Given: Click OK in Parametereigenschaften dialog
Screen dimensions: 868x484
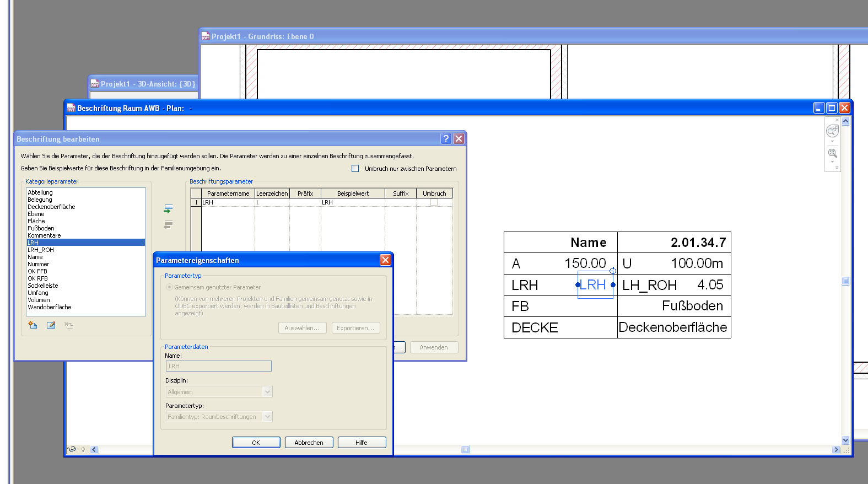Looking at the screenshot, I should [x=256, y=443].
